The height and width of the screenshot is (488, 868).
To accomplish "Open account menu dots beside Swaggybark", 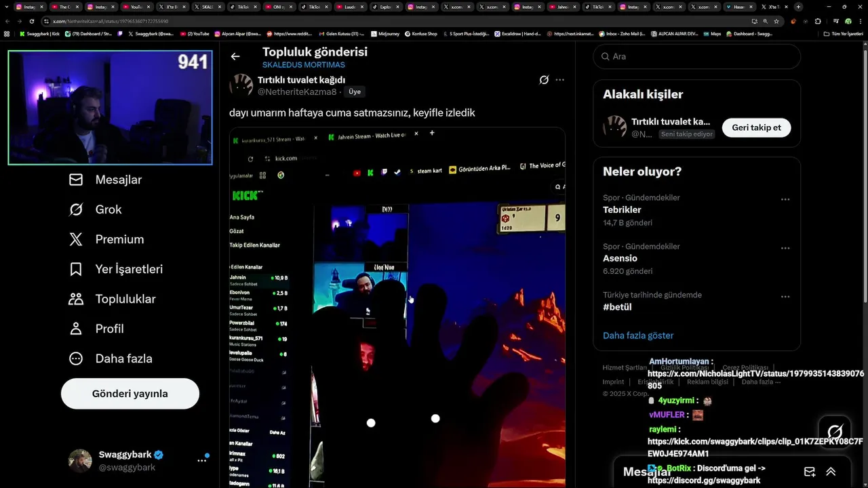I will coord(201,460).
